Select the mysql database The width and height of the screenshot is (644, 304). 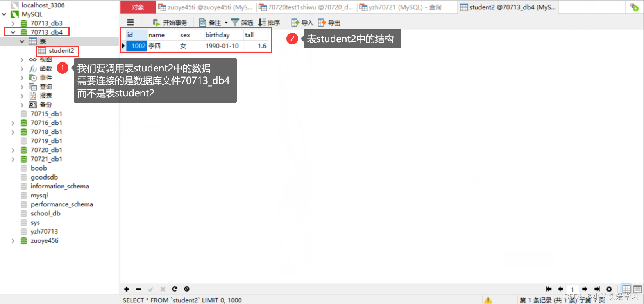click(39, 196)
